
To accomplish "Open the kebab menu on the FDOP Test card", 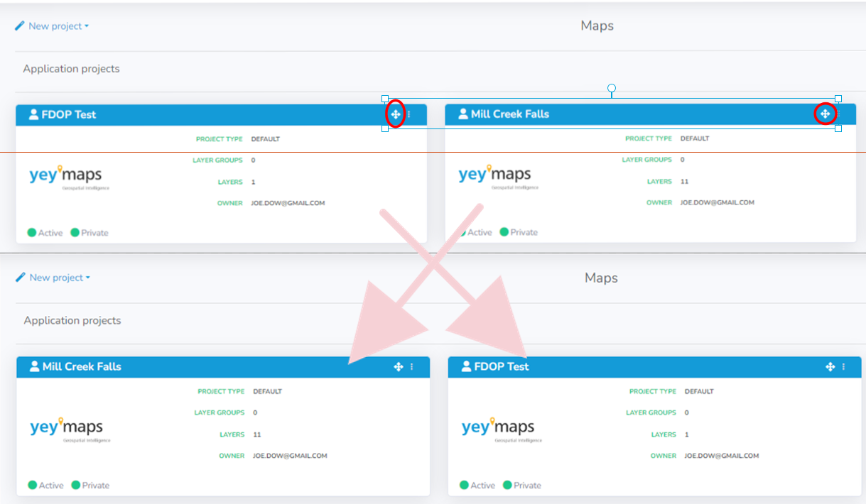I will coord(411,114).
